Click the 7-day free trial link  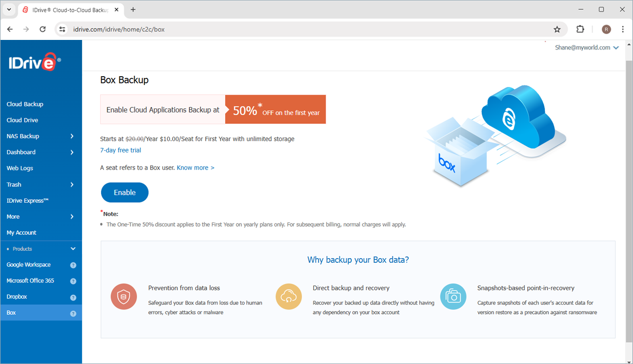click(120, 150)
